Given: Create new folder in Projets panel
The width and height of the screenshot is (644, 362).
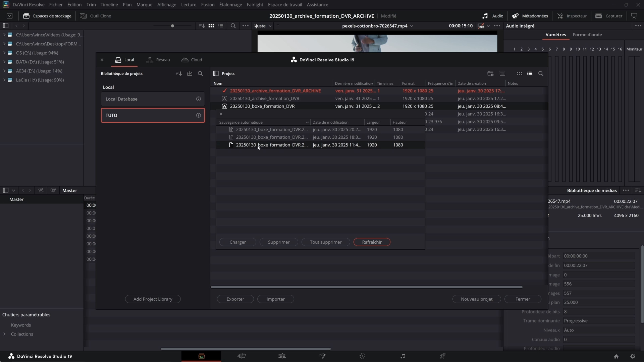Looking at the screenshot, I should coord(490,73).
